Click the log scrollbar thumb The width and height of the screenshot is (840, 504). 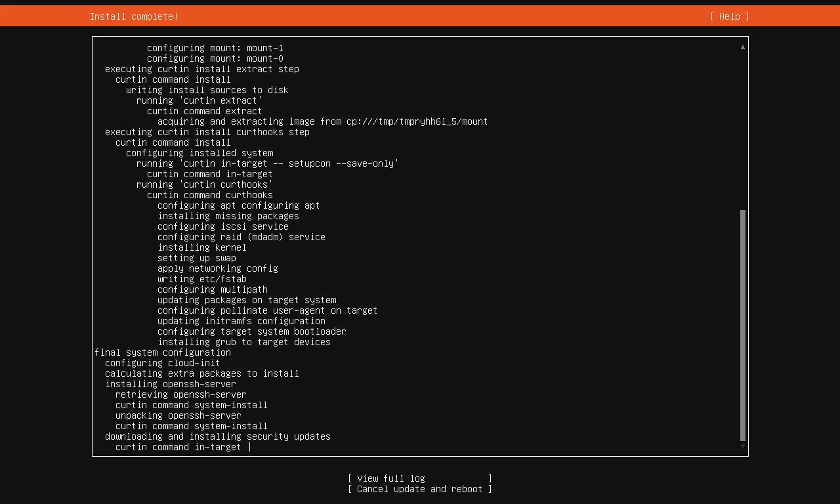click(743, 325)
